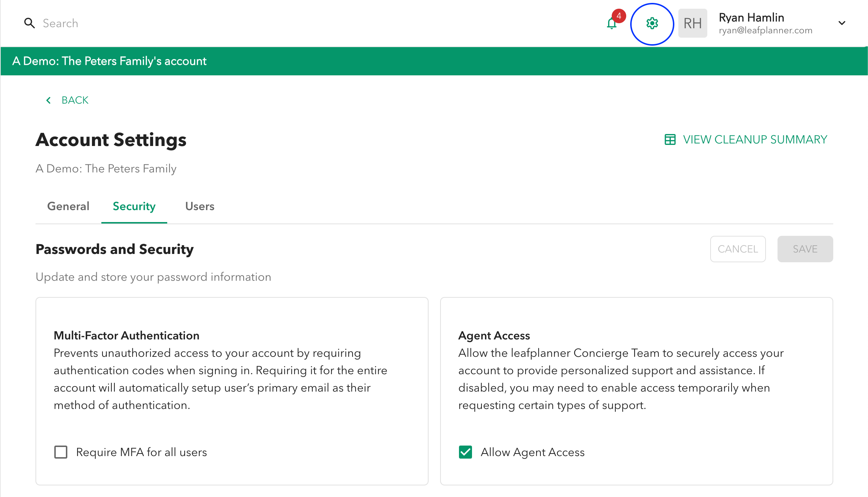Switch to the General tab
Image resolution: width=868 pixels, height=497 pixels.
coord(68,206)
